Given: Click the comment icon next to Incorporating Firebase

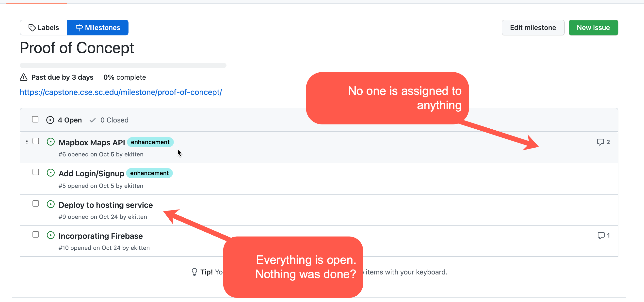Looking at the screenshot, I should [x=601, y=235].
